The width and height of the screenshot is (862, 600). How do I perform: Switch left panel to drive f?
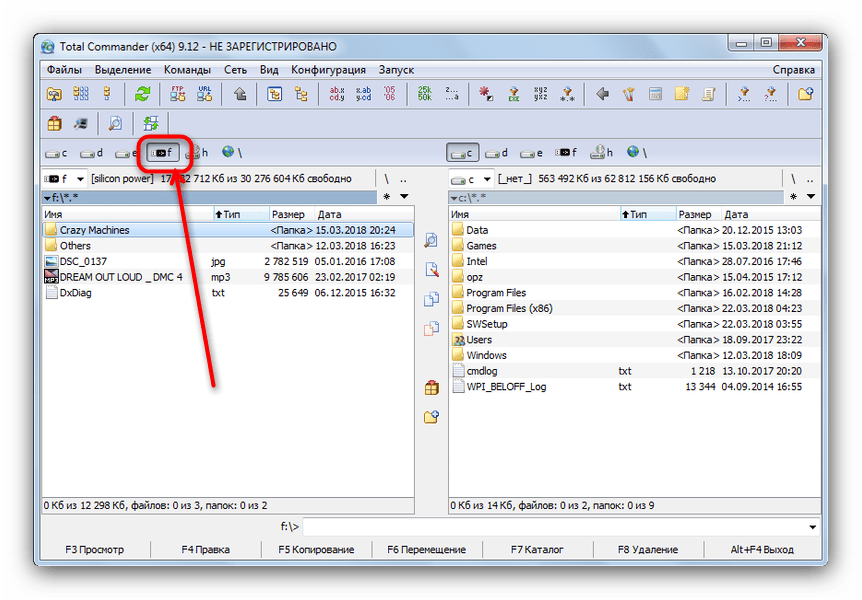[x=161, y=153]
